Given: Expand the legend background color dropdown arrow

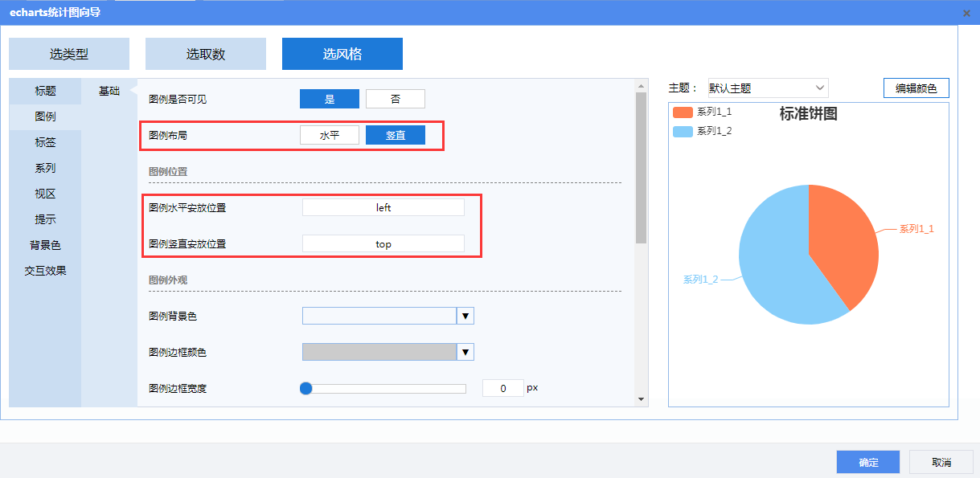Looking at the screenshot, I should [x=465, y=316].
